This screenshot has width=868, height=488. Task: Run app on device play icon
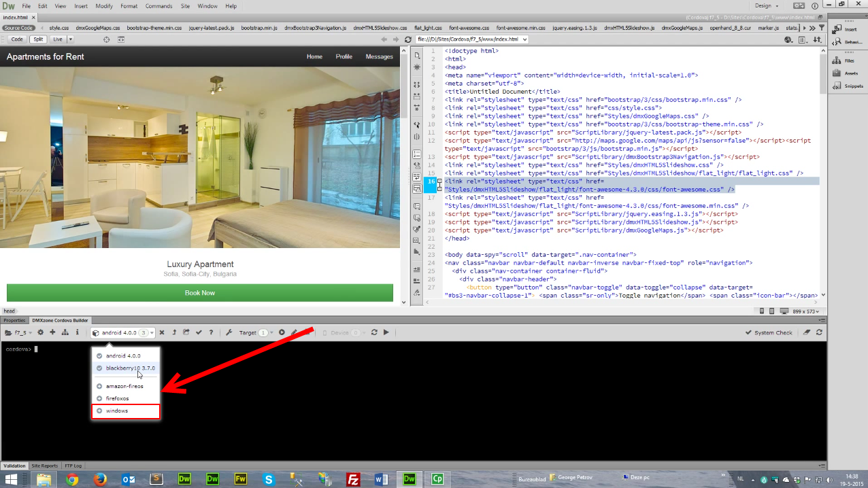386,332
